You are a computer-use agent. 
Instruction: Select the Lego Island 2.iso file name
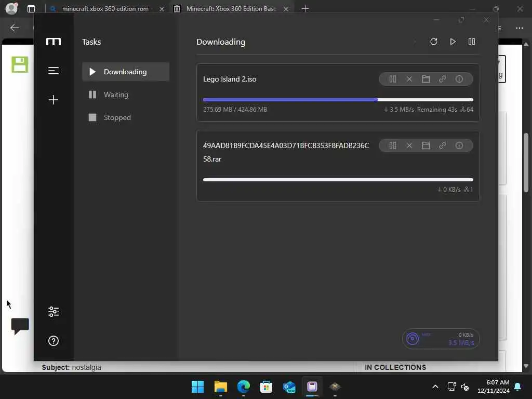click(x=230, y=79)
